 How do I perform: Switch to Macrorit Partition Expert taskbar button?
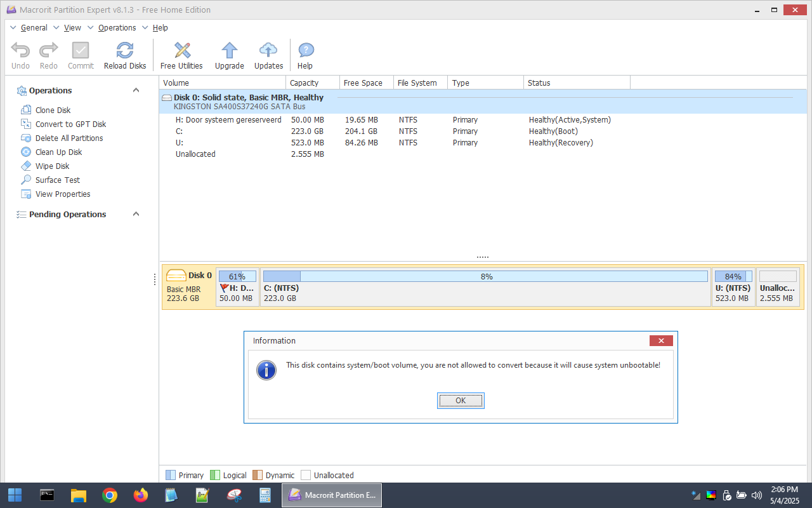click(332, 495)
